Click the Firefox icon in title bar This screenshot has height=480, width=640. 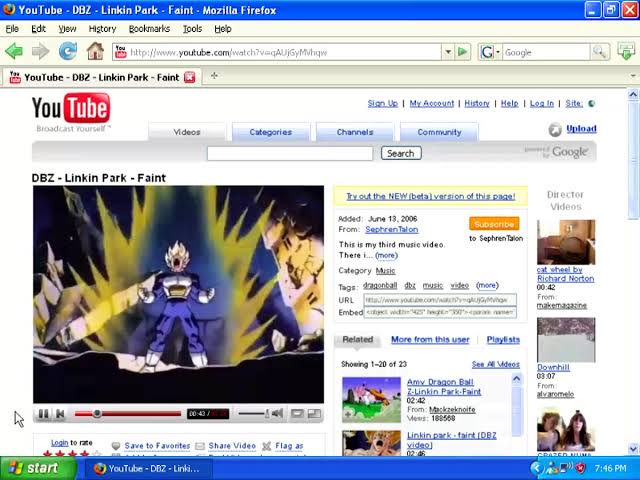tap(9, 9)
